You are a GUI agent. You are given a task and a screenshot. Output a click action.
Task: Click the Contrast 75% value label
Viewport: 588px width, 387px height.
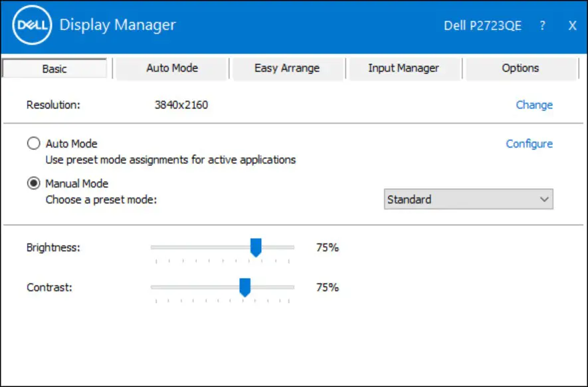coord(328,287)
